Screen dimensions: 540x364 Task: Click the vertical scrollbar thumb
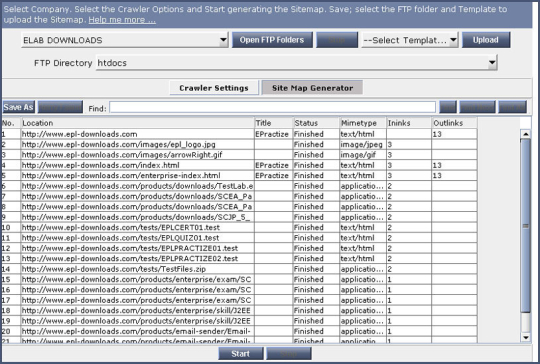coord(526,226)
